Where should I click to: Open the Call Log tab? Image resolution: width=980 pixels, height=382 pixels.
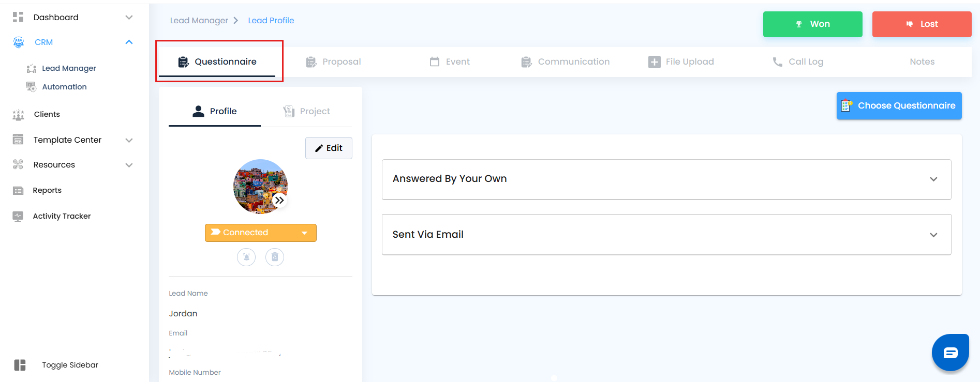click(798, 62)
